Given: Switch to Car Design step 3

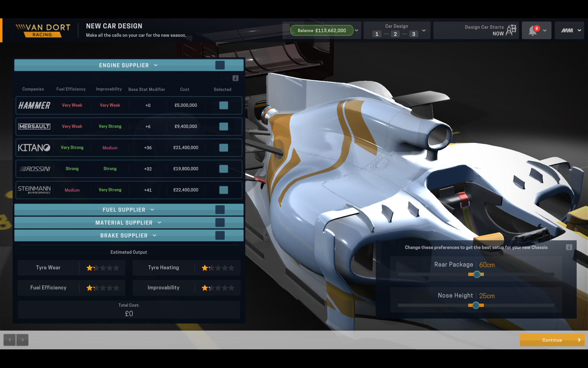Looking at the screenshot, I should (x=414, y=34).
